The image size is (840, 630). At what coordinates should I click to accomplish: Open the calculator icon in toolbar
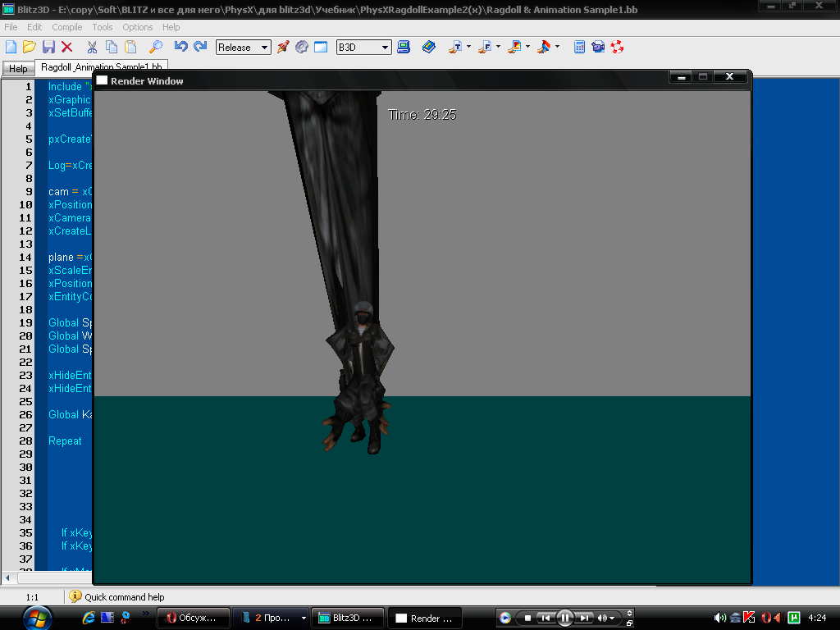click(579, 47)
